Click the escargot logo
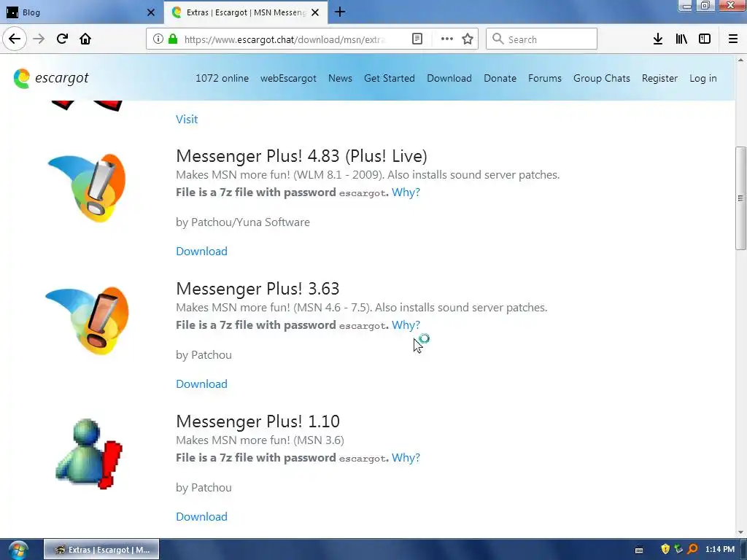Screen dimensions: 747x560 pyautogui.click(x=51, y=78)
